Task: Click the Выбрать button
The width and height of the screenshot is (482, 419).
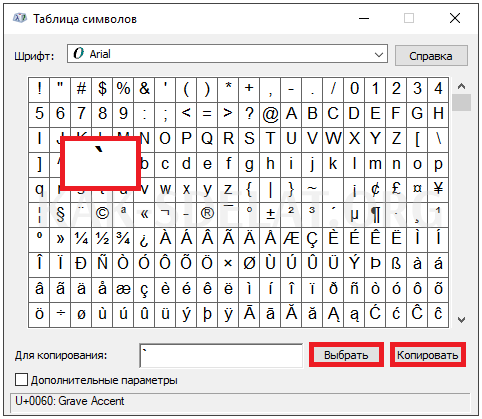Action: (346, 355)
